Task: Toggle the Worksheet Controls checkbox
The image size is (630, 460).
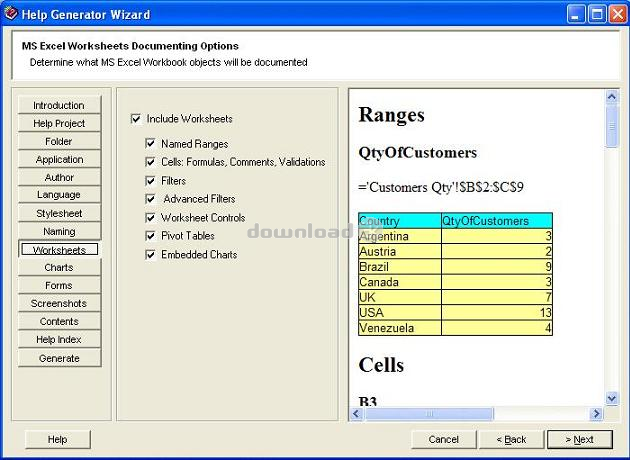Action: [150, 218]
